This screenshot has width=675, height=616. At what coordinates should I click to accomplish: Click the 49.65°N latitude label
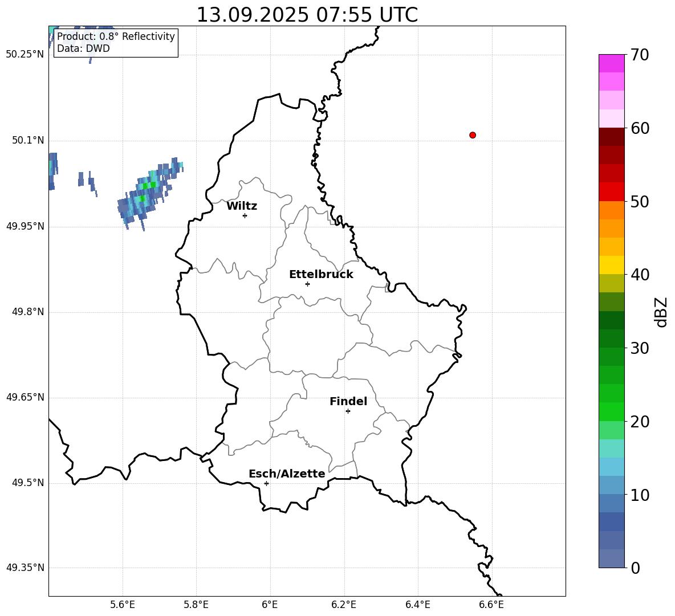pos(25,397)
